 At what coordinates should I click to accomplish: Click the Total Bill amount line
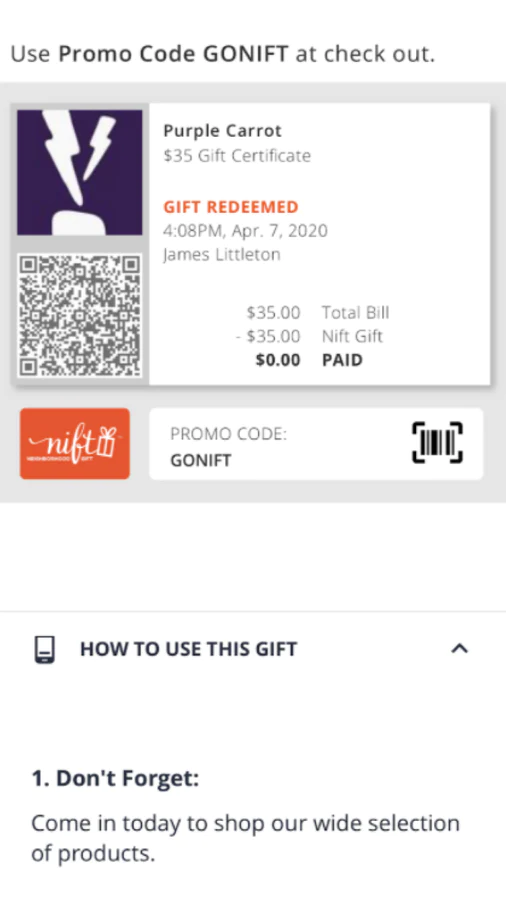[317, 313]
